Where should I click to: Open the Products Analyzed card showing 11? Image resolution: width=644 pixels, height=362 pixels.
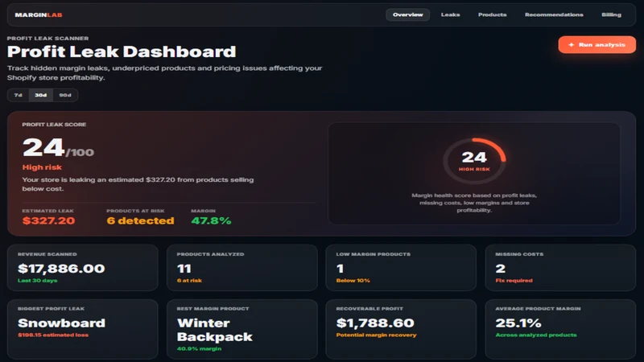pos(242,268)
